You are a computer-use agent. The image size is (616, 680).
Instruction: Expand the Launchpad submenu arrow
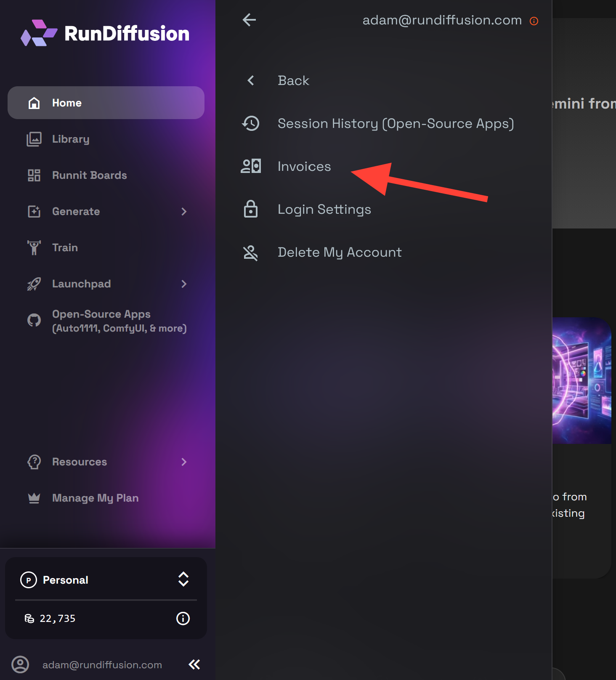184,284
